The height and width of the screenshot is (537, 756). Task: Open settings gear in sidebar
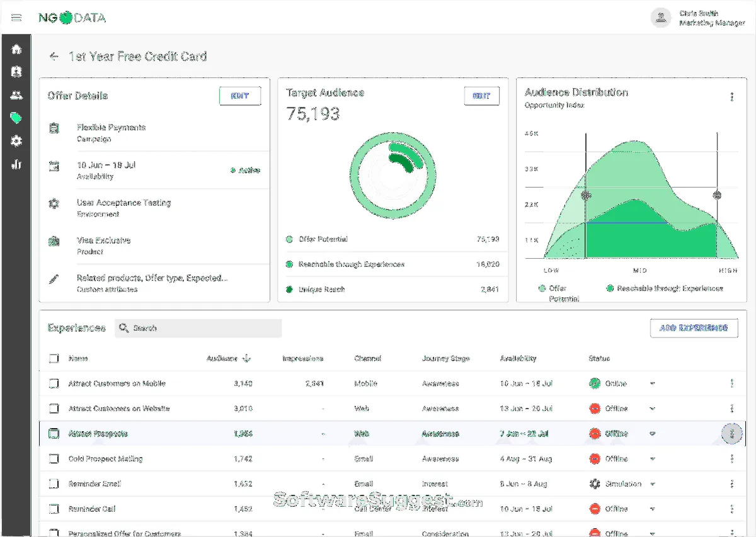tap(16, 141)
